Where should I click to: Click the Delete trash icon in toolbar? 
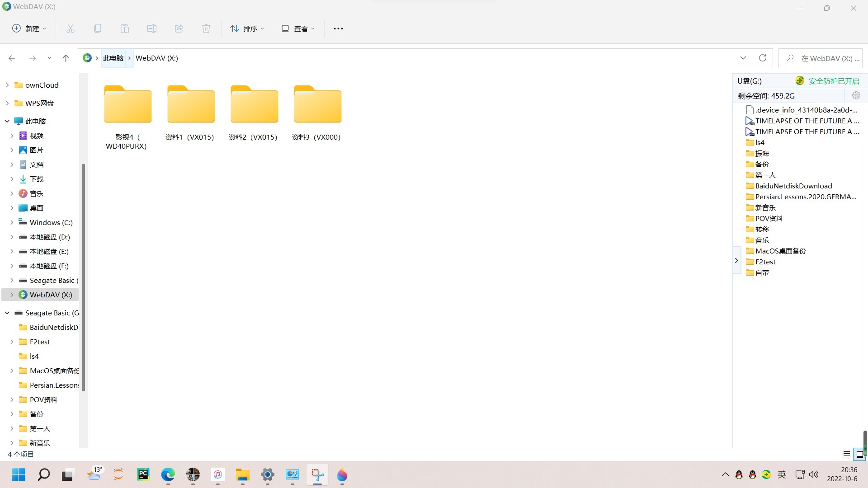point(206,28)
